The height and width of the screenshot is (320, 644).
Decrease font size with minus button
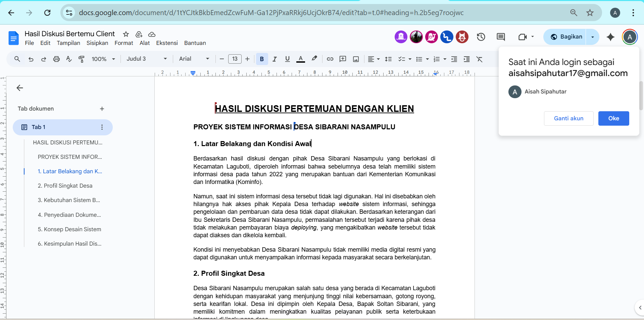click(221, 59)
